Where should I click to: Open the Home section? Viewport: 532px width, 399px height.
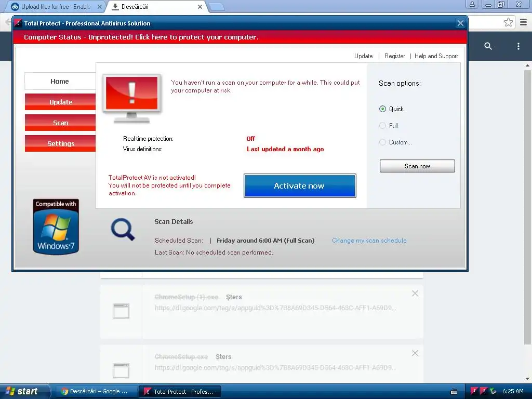(60, 81)
